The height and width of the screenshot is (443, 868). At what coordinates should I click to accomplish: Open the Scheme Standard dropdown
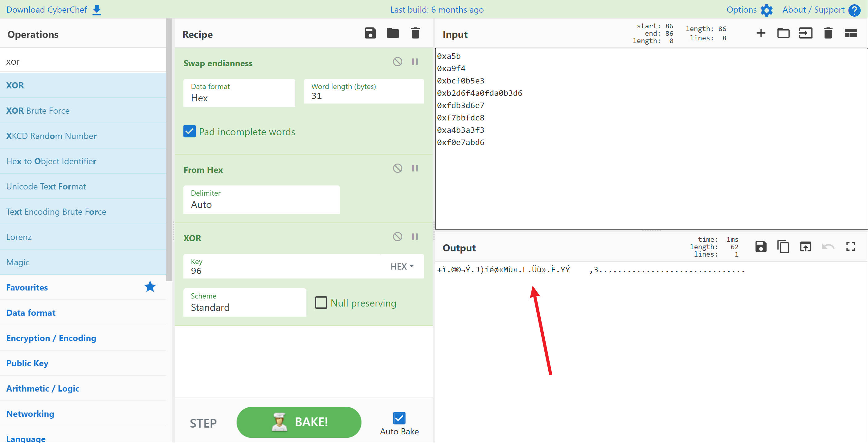coord(245,303)
